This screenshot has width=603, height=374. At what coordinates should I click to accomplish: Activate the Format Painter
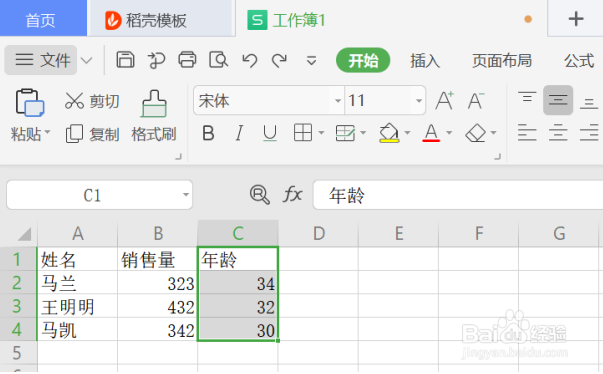154,116
